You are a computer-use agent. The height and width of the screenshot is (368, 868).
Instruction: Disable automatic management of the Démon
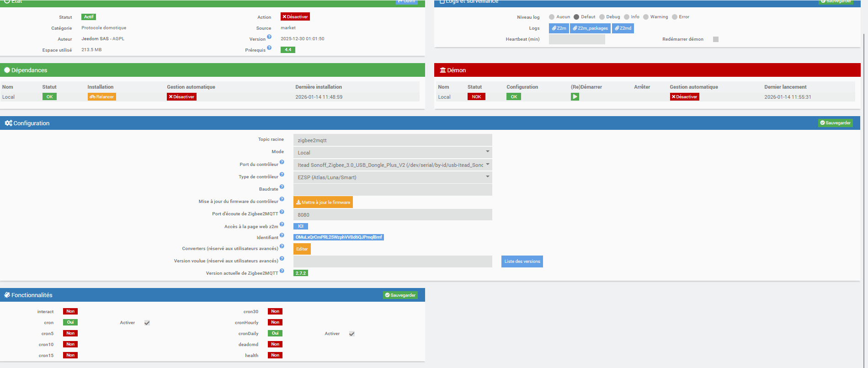[684, 97]
